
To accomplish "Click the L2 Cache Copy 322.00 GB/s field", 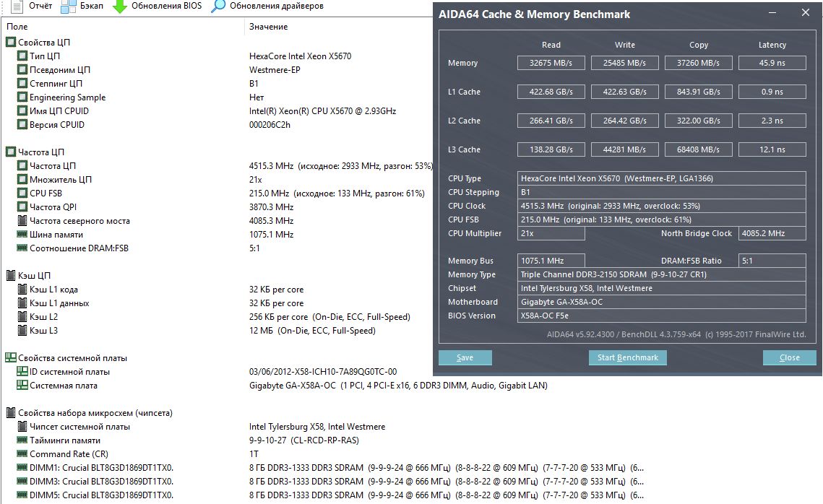I will coord(698,121).
